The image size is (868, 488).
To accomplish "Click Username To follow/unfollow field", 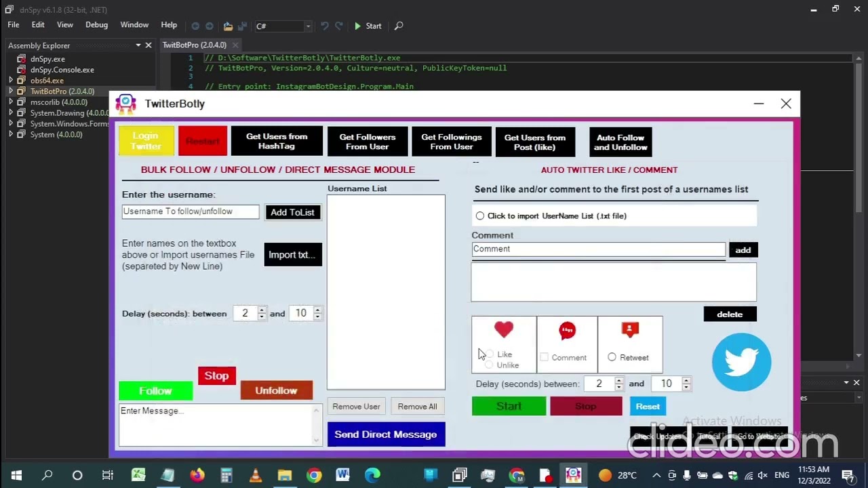I will tap(191, 211).
